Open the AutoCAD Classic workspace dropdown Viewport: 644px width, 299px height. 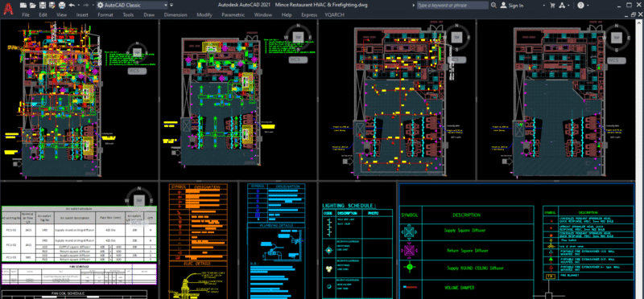point(132,6)
